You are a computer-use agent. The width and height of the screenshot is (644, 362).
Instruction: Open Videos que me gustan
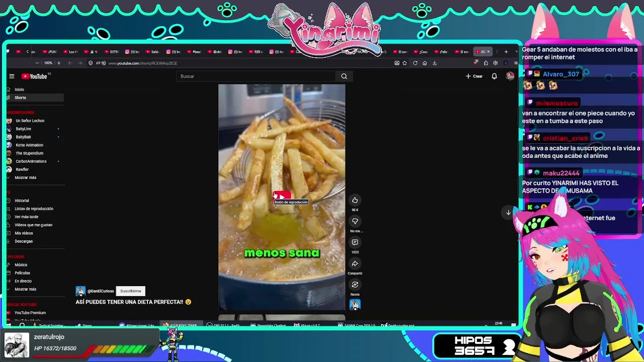tap(33, 225)
